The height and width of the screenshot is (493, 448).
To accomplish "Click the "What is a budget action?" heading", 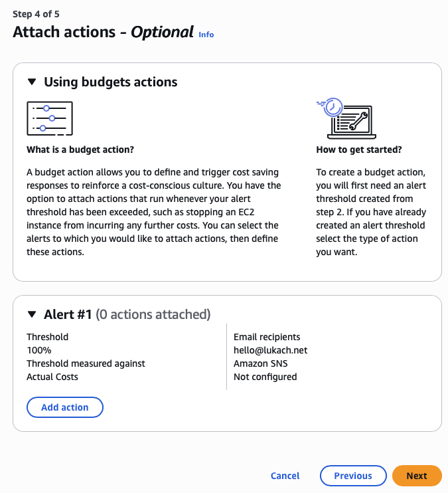I will coord(80,149).
